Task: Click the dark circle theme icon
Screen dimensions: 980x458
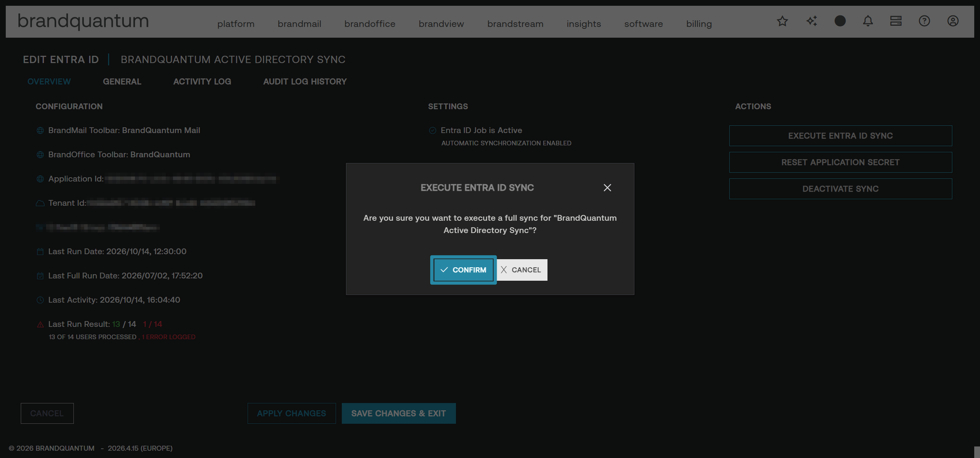Action: click(840, 21)
